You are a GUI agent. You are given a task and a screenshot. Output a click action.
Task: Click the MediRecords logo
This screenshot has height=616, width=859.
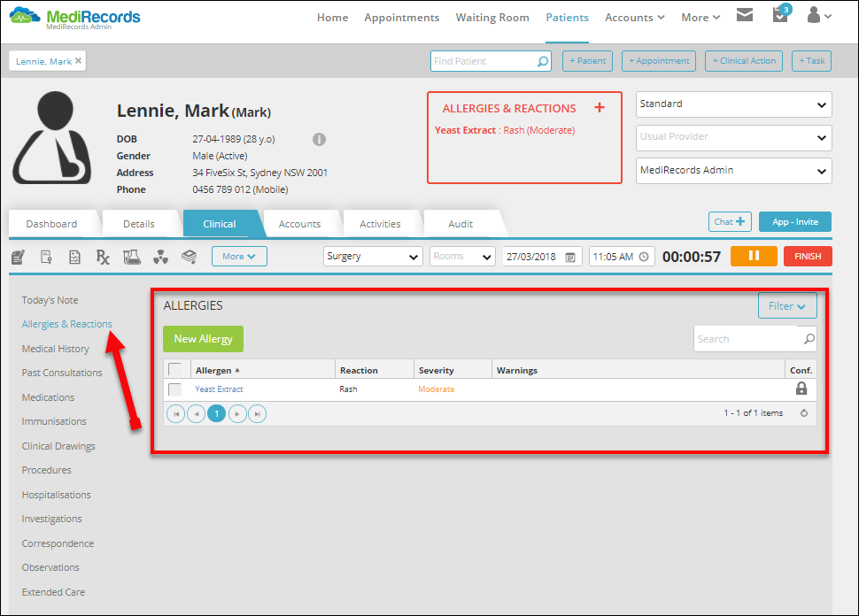75,19
